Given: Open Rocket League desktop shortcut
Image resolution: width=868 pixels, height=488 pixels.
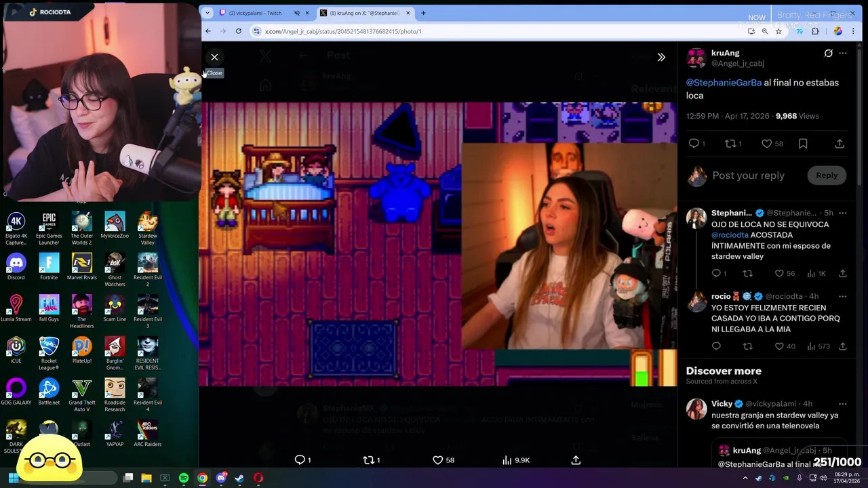Looking at the screenshot, I should (49, 353).
